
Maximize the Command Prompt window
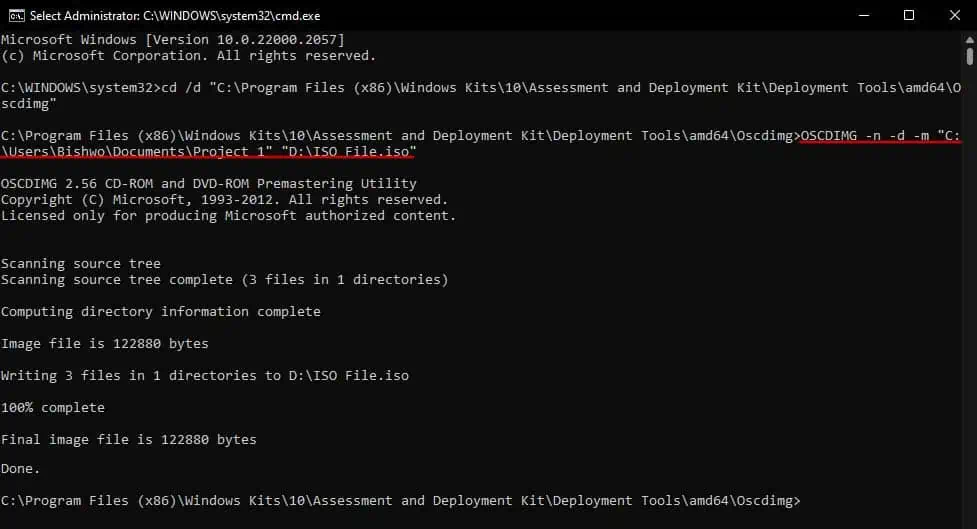click(909, 15)
